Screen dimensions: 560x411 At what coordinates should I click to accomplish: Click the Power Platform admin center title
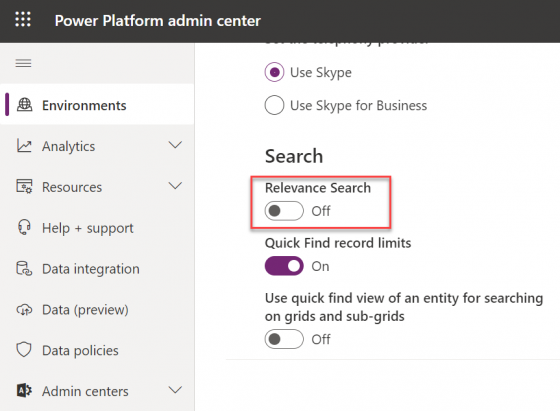click(158, 21)
